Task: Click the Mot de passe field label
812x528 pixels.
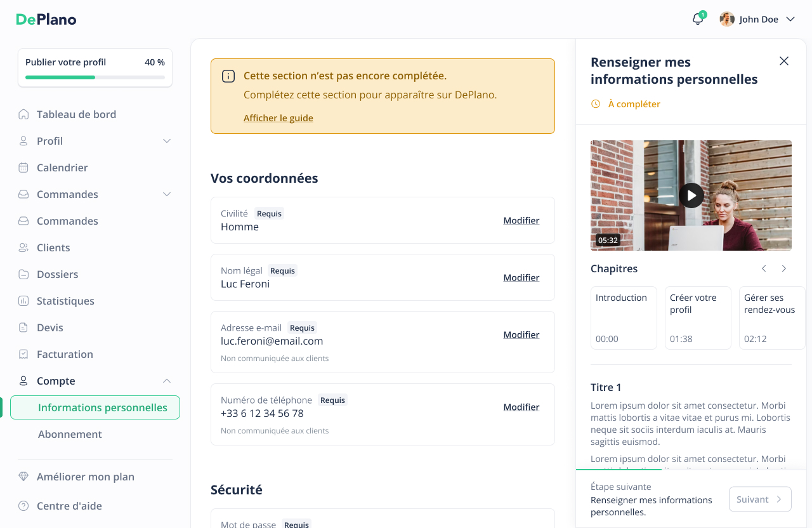Action: pyautogui.click(x=248, y=524)
